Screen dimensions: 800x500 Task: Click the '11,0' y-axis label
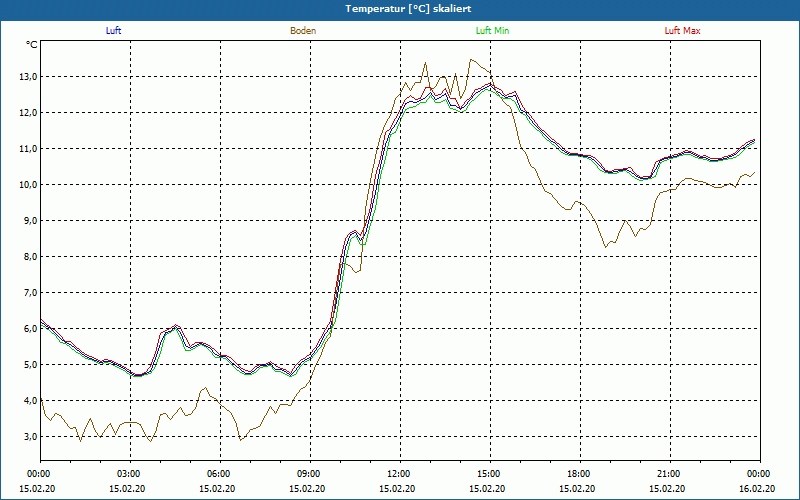tap(28, 148)
